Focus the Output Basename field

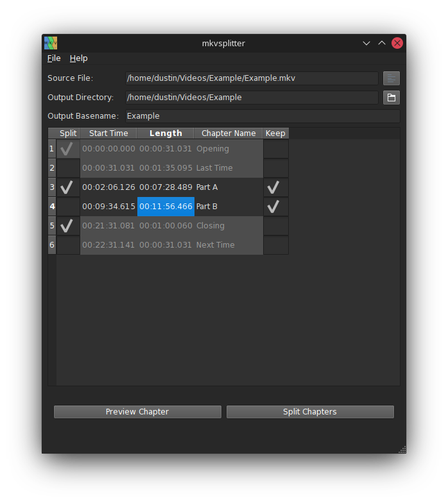(x=263, y=116)
